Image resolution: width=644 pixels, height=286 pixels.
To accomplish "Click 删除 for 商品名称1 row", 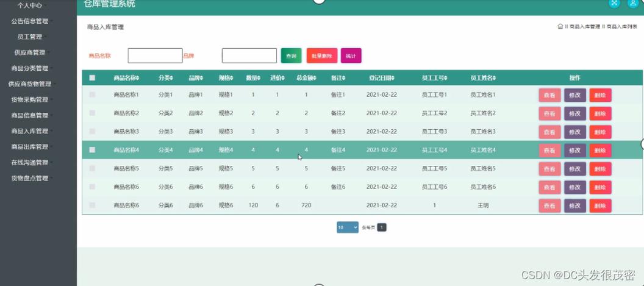I will coord(601,95).
